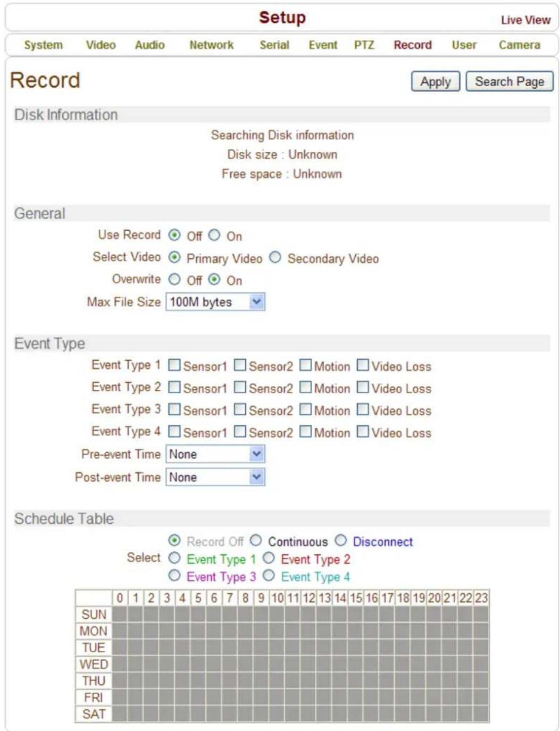
Task: Open the Network setup tab
Action: point(211,45)
